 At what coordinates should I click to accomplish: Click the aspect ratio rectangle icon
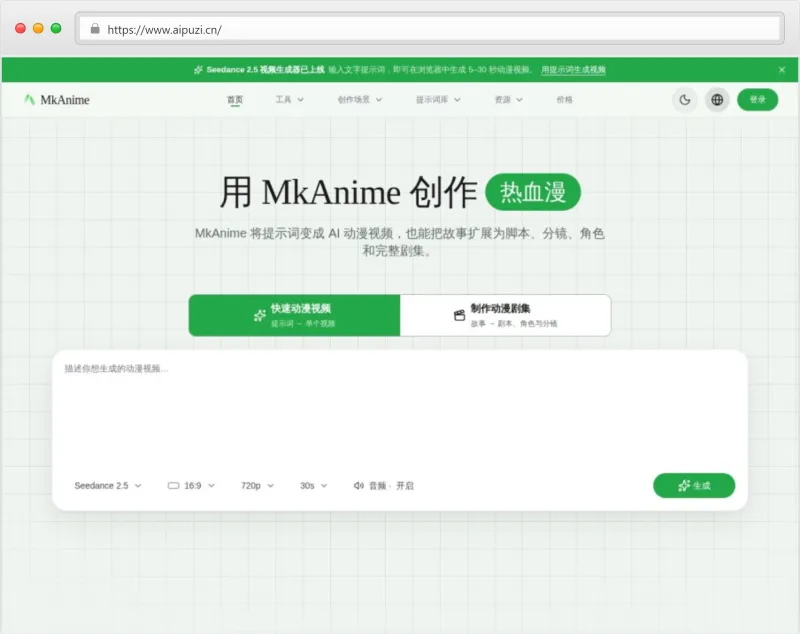coord(173,486)
